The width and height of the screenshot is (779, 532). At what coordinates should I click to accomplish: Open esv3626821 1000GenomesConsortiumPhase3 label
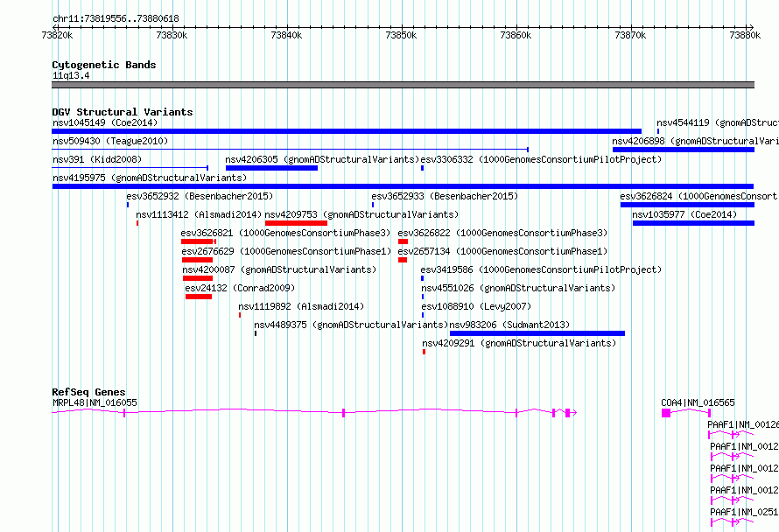285,233
